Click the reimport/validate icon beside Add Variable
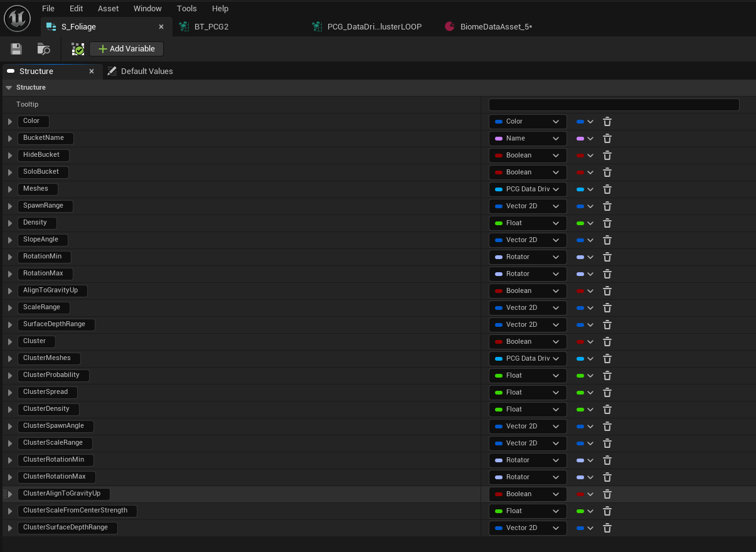 [78, 49]
